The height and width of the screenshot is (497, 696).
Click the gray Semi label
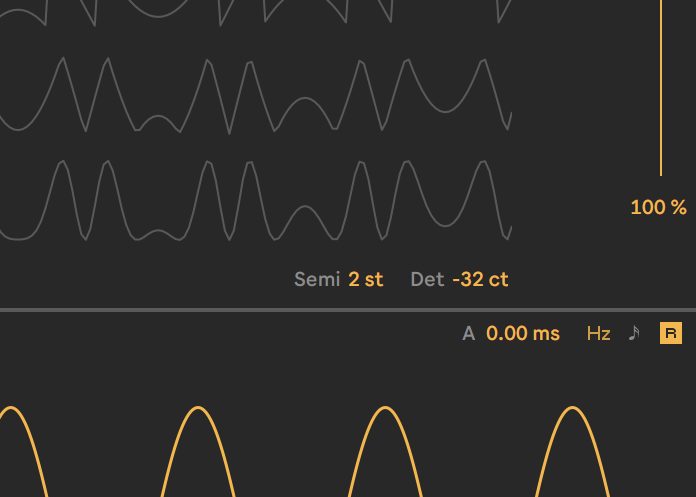[317, 279]
